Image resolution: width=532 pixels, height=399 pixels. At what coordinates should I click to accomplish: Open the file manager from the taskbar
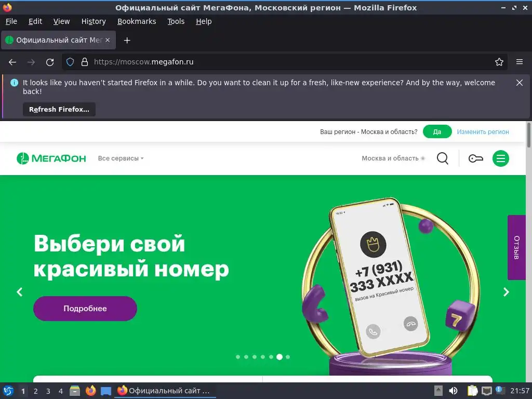click(x=75, y=391)
